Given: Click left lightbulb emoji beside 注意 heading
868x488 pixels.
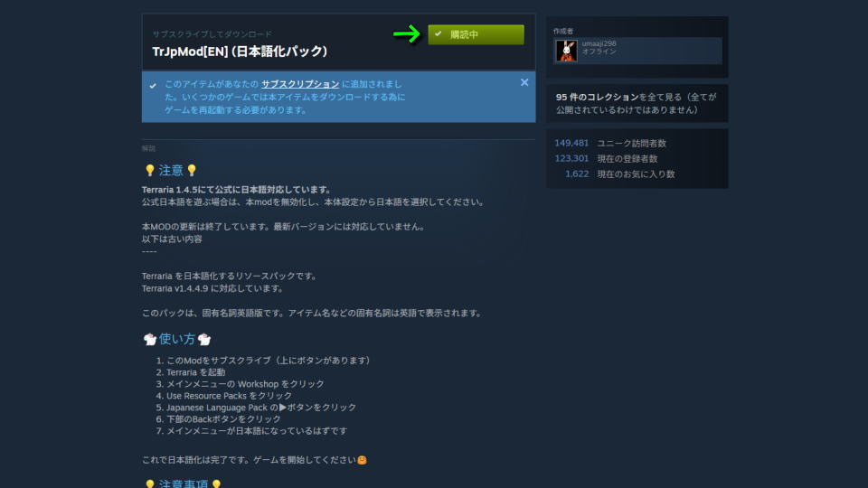Looking at the screenshot, I should click(149, 171).
